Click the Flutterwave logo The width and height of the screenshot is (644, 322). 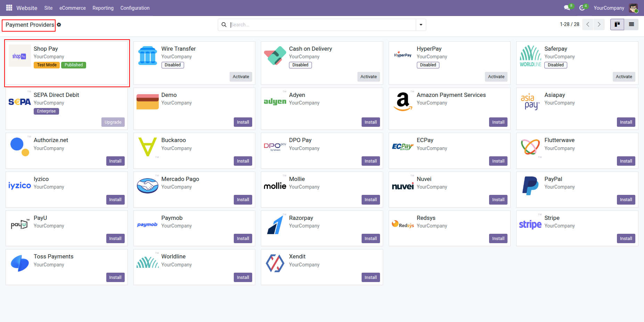(530, 147)
